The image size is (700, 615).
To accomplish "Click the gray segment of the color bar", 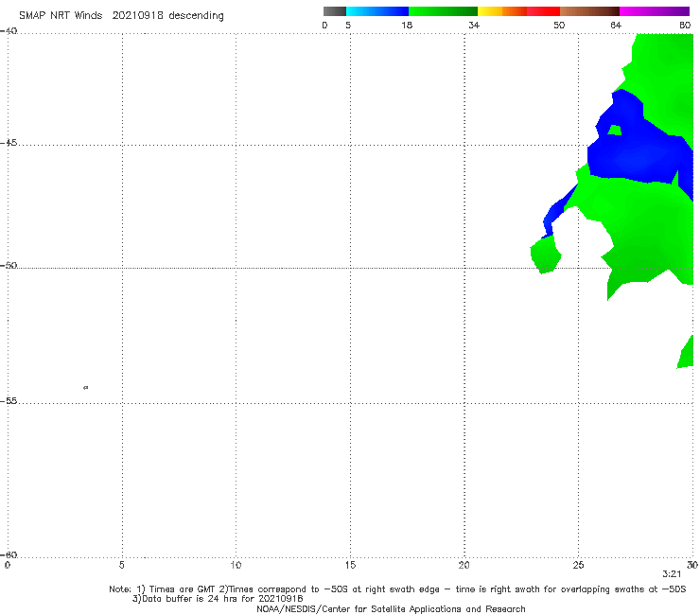I will point(335,11).
